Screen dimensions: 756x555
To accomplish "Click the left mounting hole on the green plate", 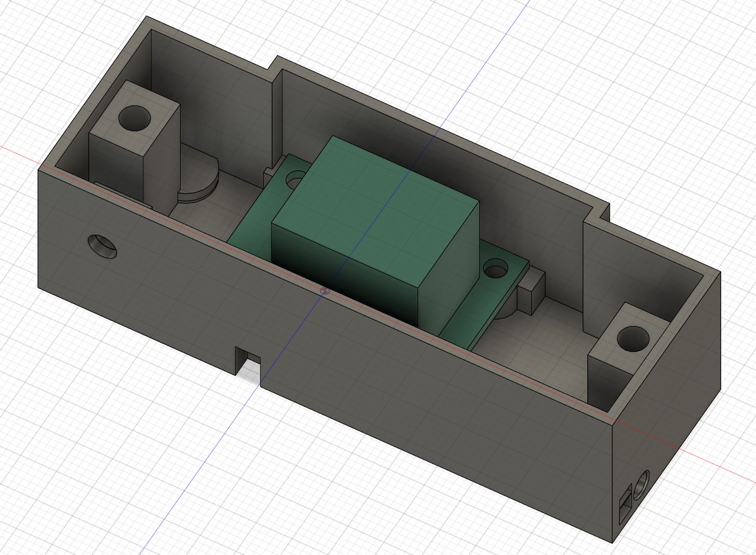I will coord(294,180).
